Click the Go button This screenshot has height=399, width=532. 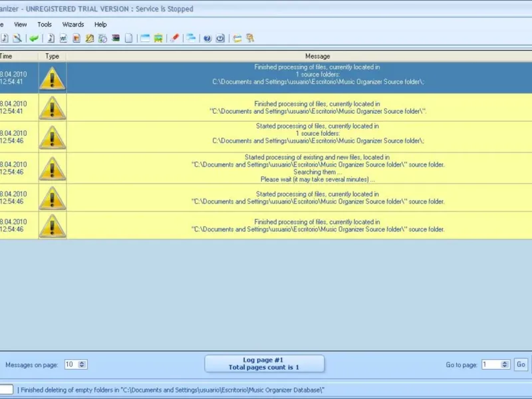[x=521, y=364]
